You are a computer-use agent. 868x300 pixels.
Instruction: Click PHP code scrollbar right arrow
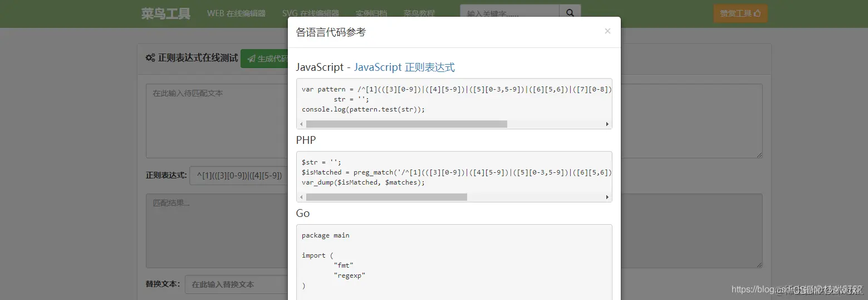607,197
